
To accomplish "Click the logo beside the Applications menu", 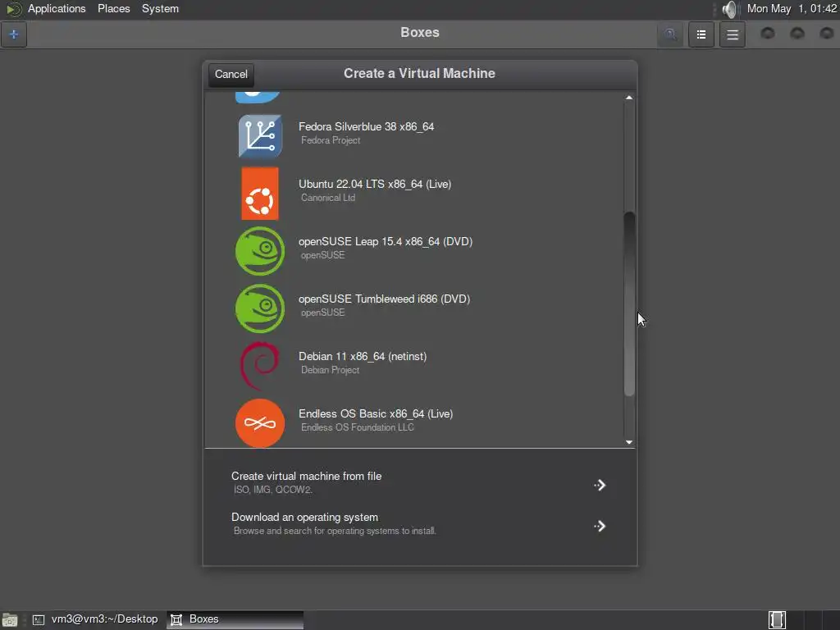I will coord(13,9).
